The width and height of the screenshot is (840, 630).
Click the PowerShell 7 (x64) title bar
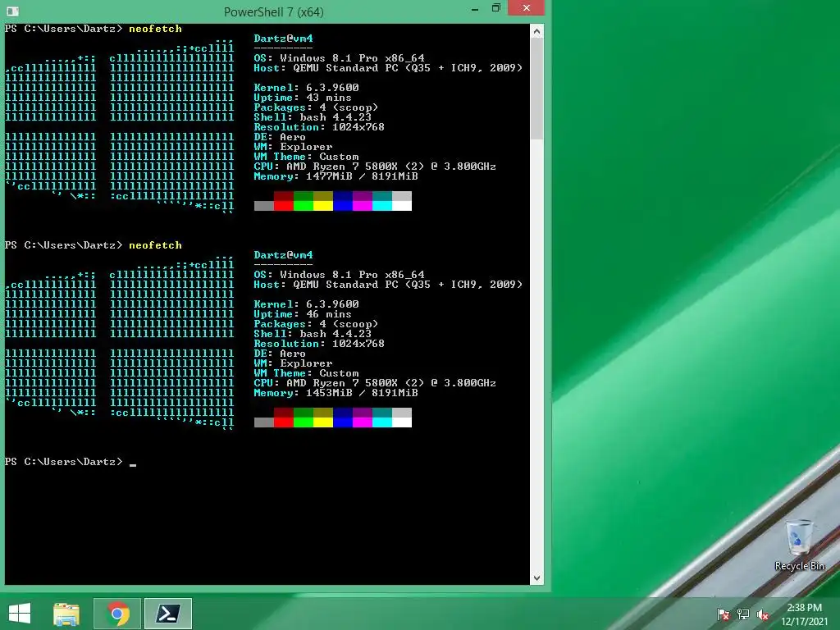(x=273, y=11)
